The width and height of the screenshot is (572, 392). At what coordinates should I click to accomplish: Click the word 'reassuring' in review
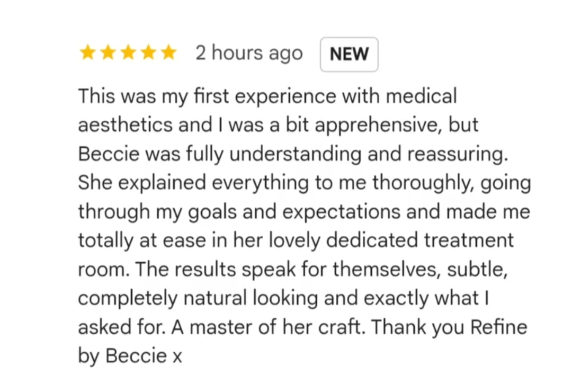click(458, 154)
